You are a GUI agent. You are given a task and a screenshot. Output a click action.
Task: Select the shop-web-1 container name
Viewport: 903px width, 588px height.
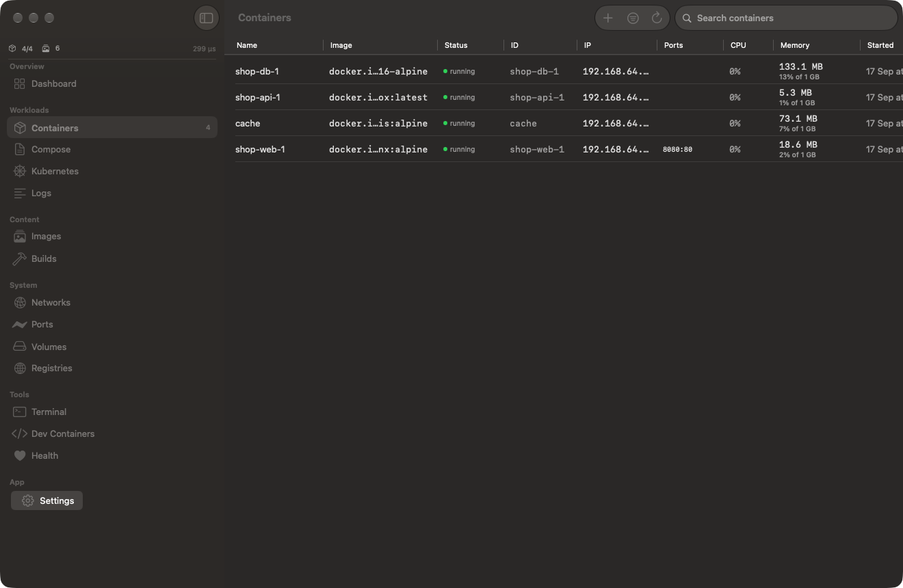pos(260,149)
